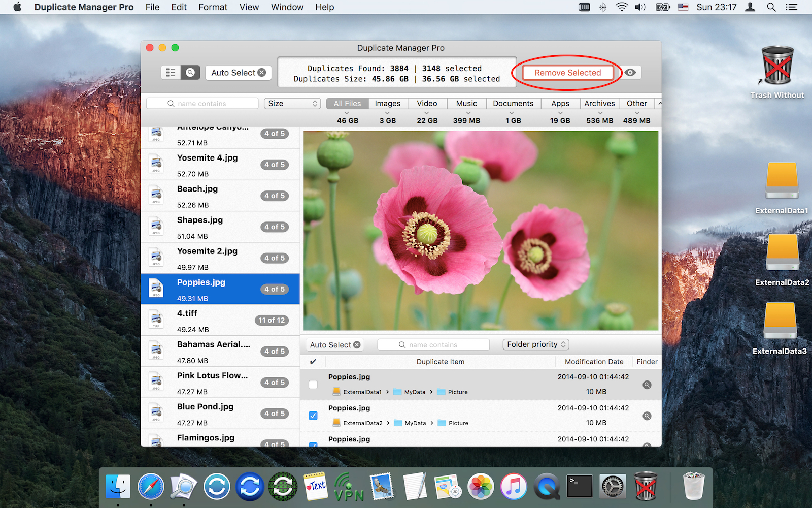Click the poppies preview image
Screen dimensions: 812x508
click(481, 231)
